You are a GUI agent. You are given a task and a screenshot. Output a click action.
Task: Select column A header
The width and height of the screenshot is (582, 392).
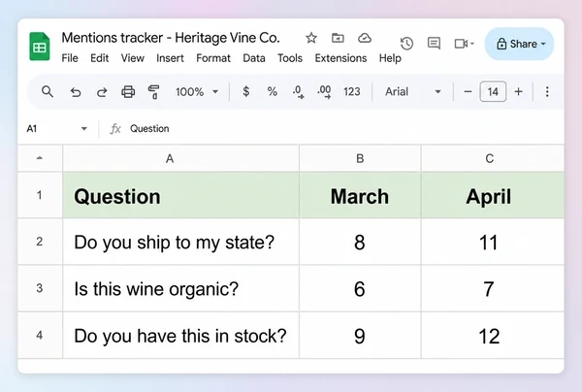coord(180,158)
